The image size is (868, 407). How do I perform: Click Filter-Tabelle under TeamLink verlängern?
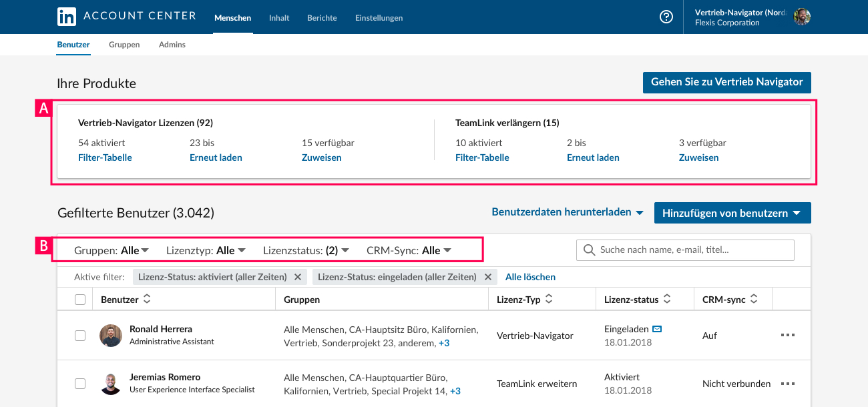click(x=482, y=157)
